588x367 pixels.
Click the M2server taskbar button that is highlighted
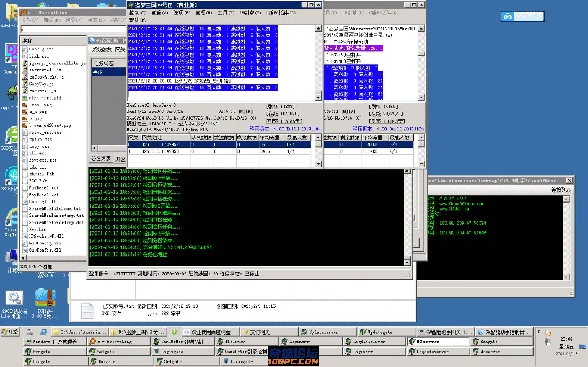pos(438,342)
